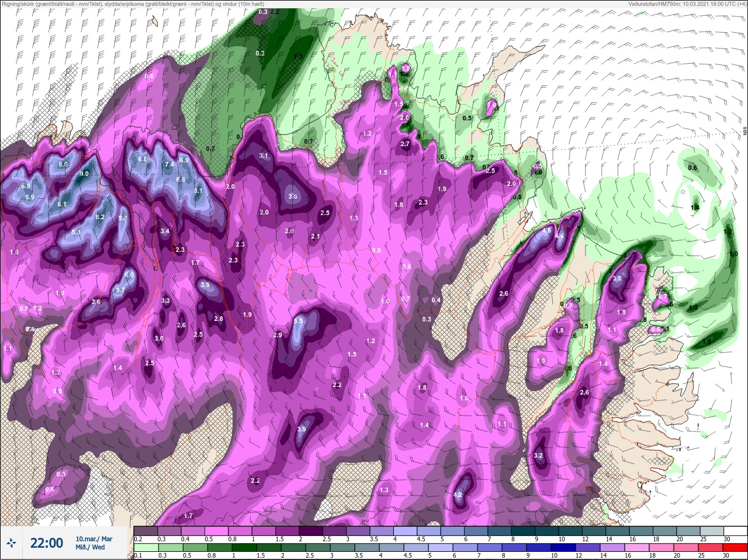The image size is (748, 560).
Task: Click the 4.2 value near the bottom of map
Action: click(458, 495)
